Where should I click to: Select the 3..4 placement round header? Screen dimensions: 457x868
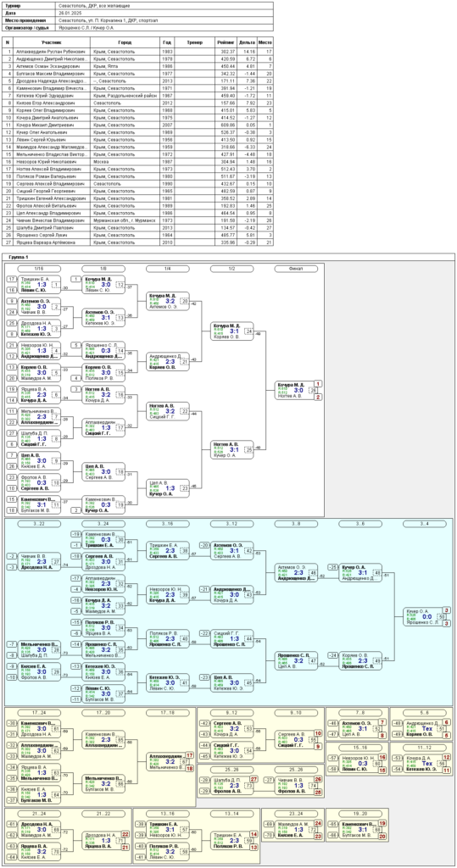pos(425,524)
